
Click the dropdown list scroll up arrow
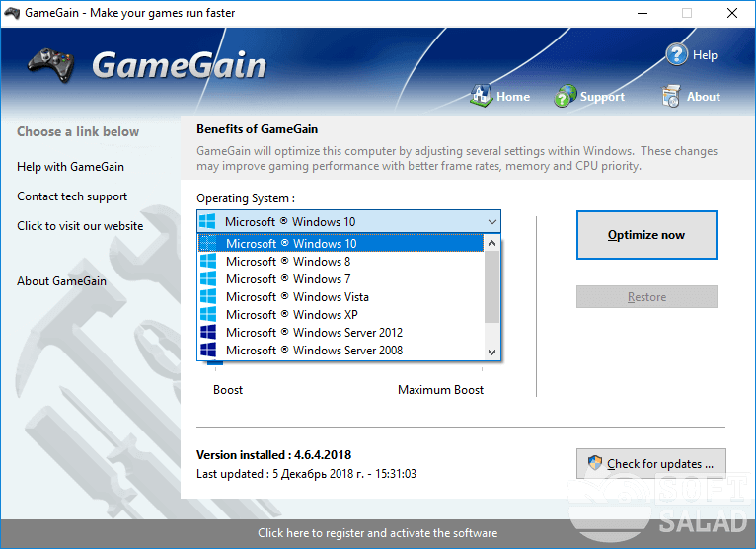coord(491,243)
